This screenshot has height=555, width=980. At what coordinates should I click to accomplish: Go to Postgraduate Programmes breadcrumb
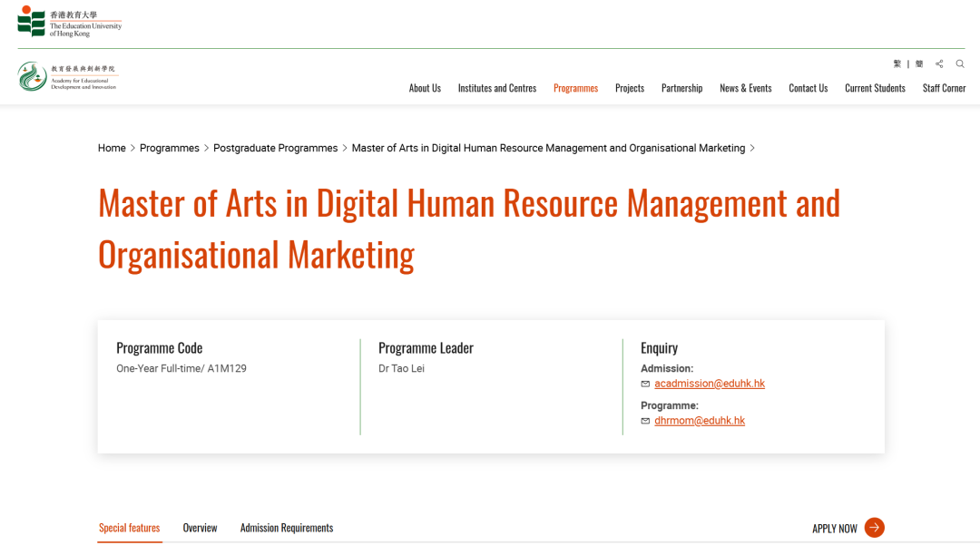275,148
